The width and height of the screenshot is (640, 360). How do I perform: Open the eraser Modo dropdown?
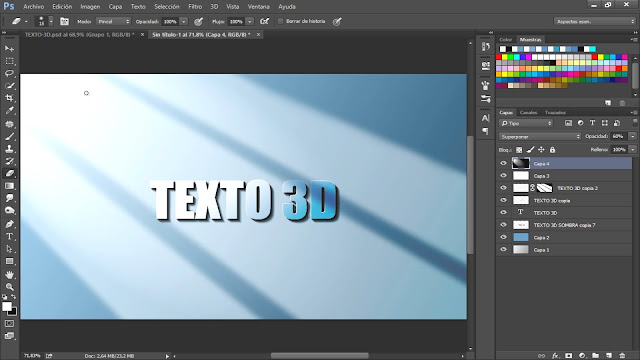tap(113, 21)
